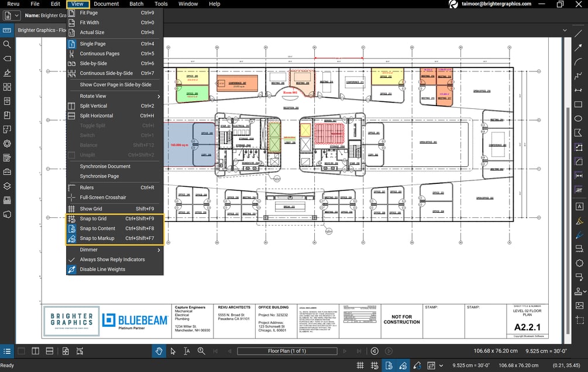
Task: Activate the Zoom magnifier tool
Action: 202,351
